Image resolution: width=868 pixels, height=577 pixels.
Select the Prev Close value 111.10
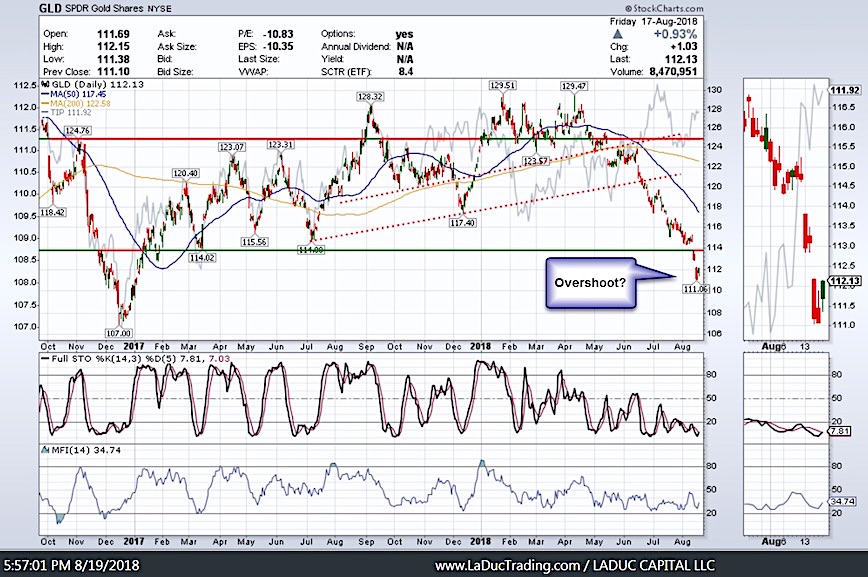click(113, 72)
